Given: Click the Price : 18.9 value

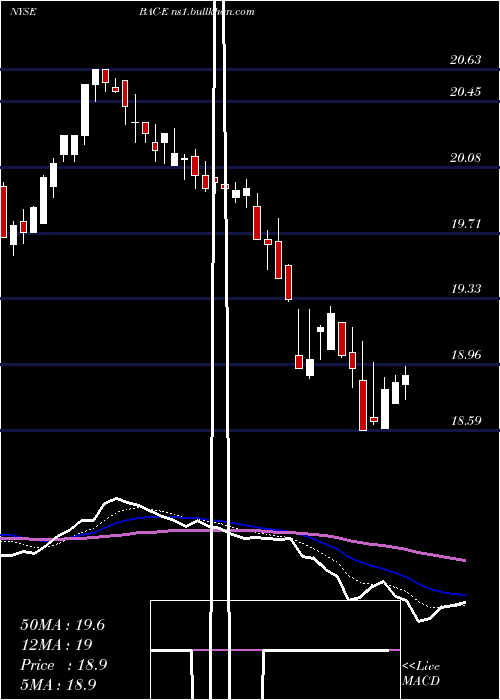Looking at the screenshot, I should tap(63, 665).
